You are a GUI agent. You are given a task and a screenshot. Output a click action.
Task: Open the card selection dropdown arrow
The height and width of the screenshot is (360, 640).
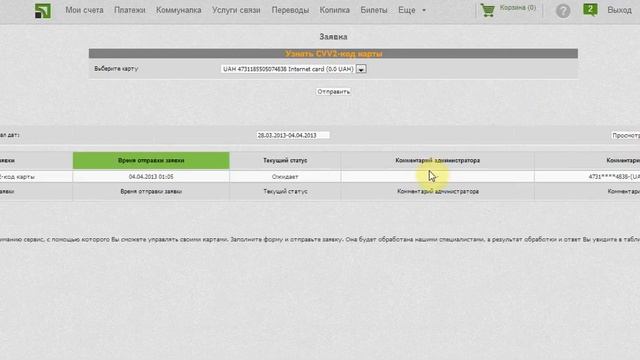tap(361, 69)
